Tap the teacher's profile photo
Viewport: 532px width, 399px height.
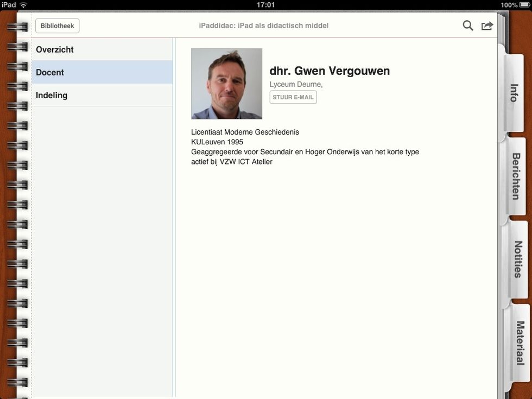(x=226, y=84)
